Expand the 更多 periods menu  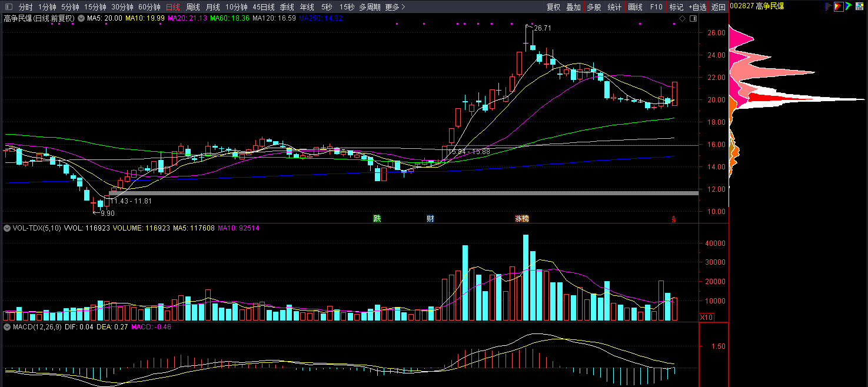coord(395,7)
